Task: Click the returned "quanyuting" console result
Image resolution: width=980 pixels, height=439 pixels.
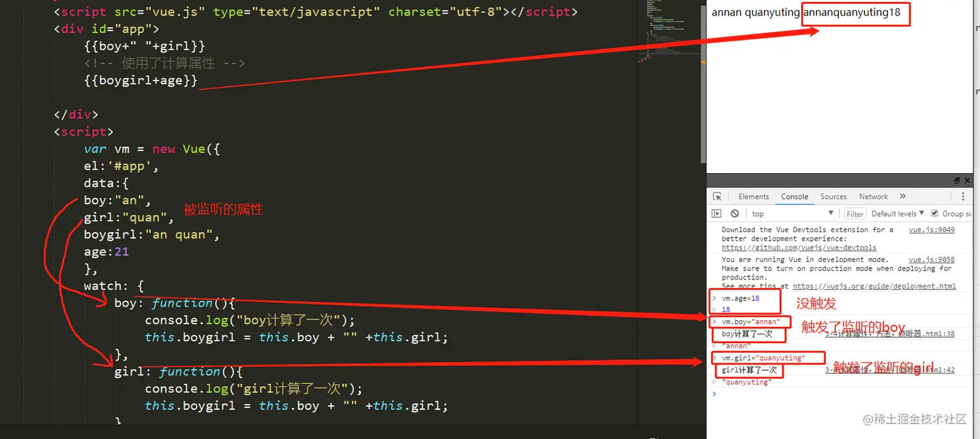Action: (x=746, y=383)
